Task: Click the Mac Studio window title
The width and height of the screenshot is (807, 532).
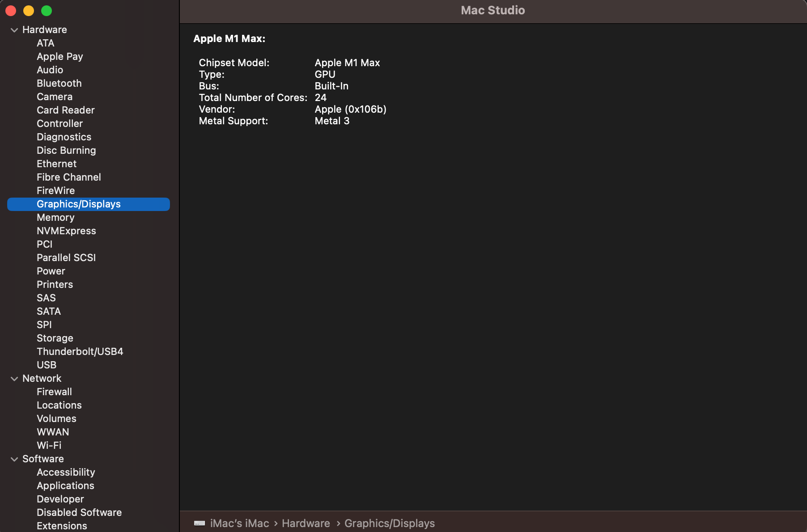Action: click(x=493, y=10)
